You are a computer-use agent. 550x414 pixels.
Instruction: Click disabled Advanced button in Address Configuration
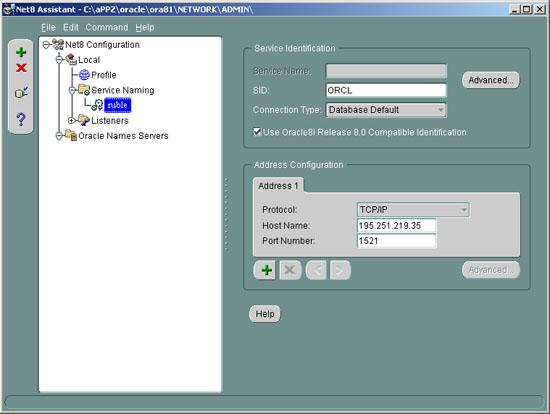[490, 270]
